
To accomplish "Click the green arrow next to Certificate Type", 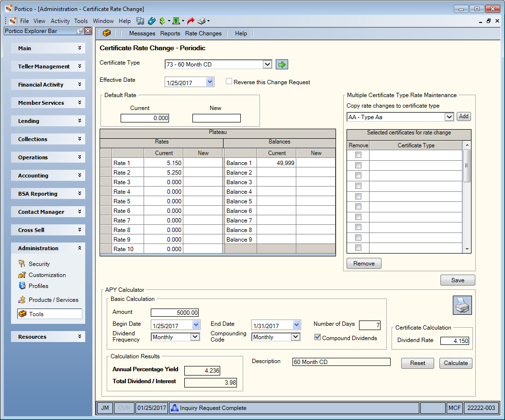I will (282, 65).
